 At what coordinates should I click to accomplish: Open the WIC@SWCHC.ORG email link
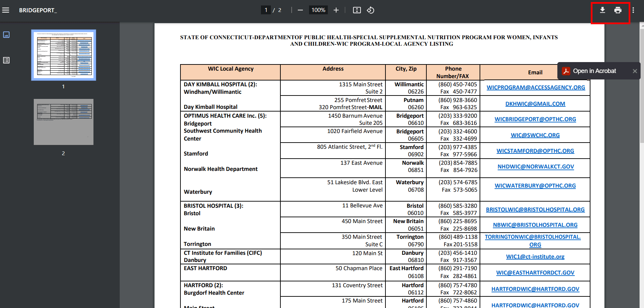(x=535, y=135)
